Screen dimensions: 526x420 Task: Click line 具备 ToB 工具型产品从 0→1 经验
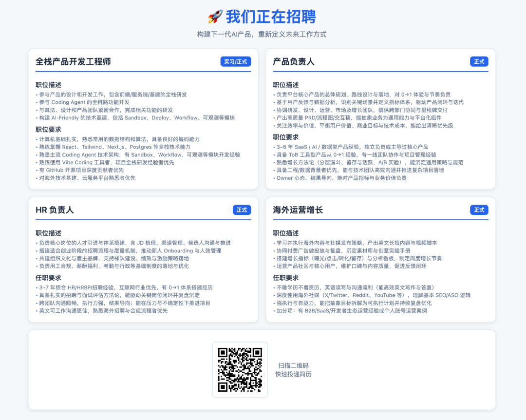coord(356,155)
